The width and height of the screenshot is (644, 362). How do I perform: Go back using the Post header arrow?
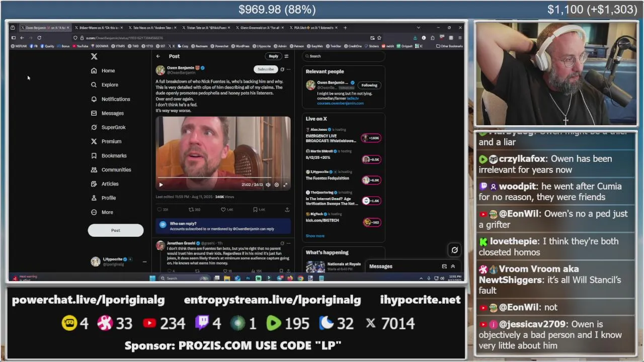158,56
